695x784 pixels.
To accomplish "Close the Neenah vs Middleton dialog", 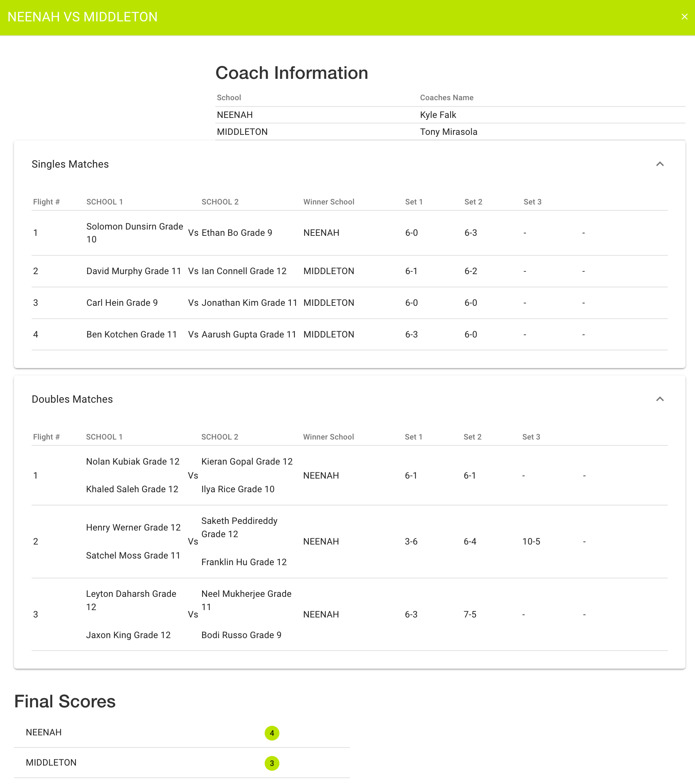I will coord(684,17).
